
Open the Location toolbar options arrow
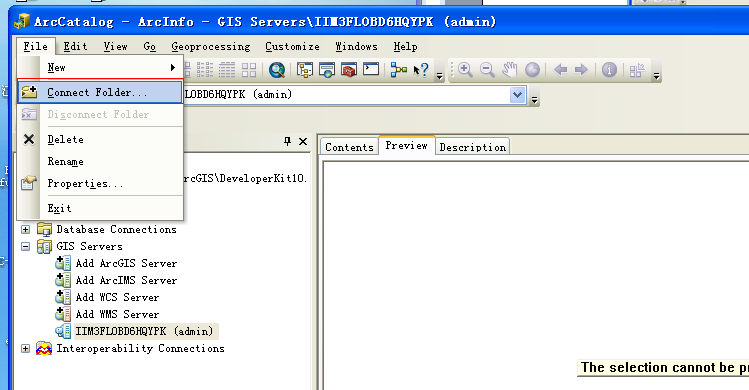535,100
